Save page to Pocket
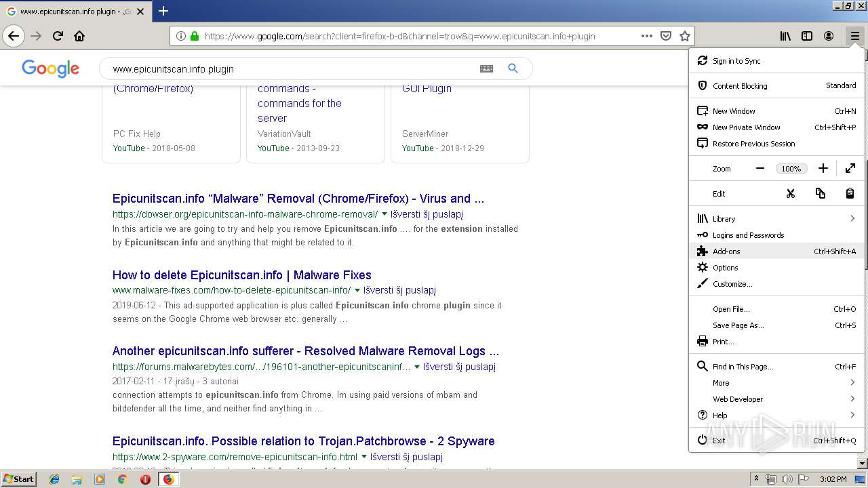 [666, 36]
